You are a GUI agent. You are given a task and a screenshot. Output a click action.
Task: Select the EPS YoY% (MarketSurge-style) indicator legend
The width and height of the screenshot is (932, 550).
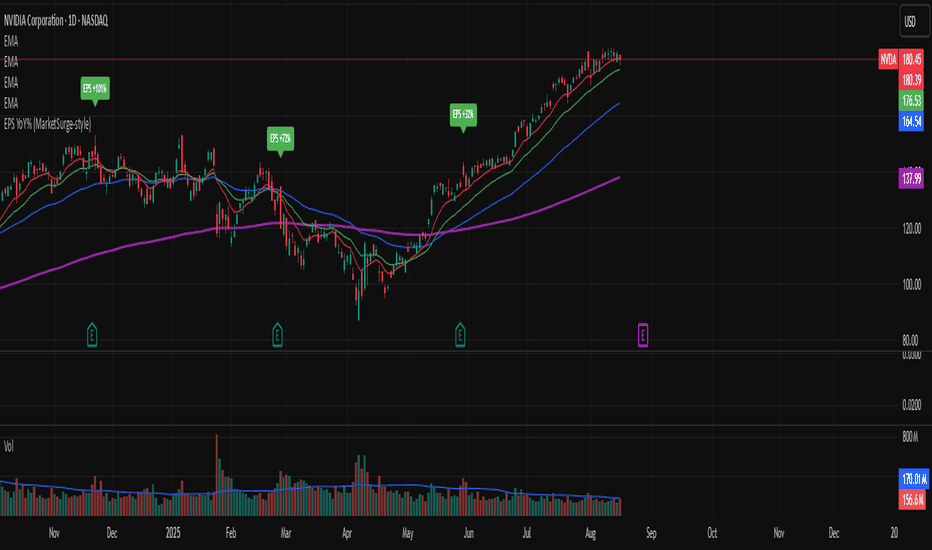48,124
